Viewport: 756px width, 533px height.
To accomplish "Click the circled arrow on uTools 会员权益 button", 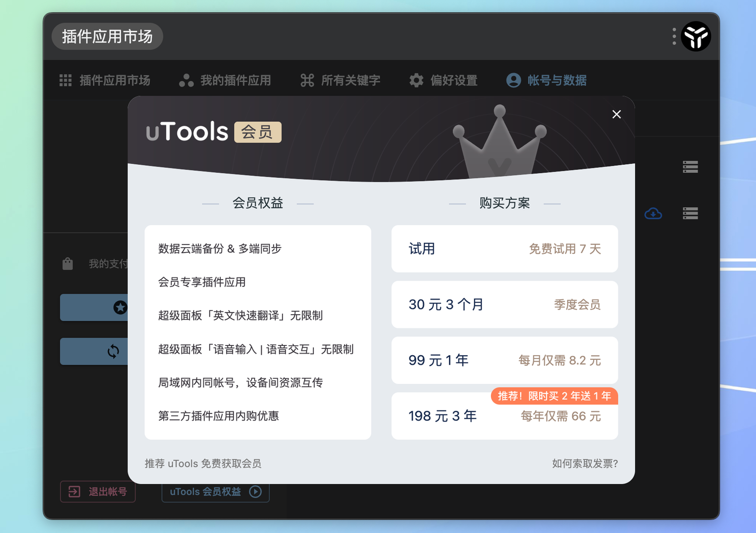I will [x=255, y=492].
